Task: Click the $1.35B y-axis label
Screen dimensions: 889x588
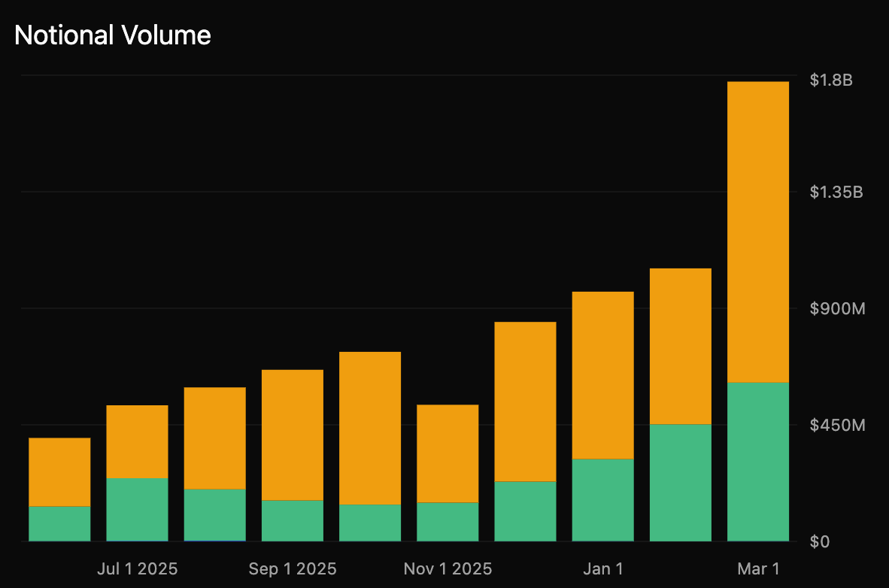Action: (836, 192)
